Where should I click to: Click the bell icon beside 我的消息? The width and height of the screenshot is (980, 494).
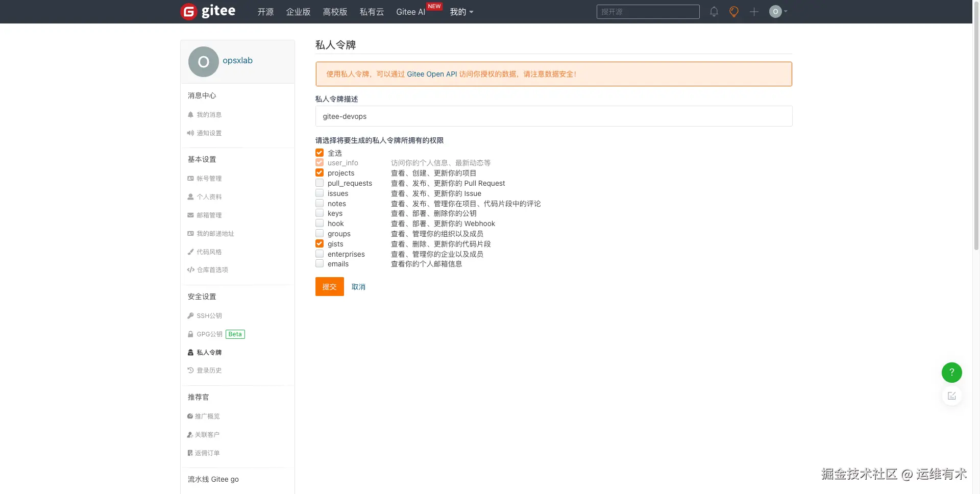[x=190, y=115]
